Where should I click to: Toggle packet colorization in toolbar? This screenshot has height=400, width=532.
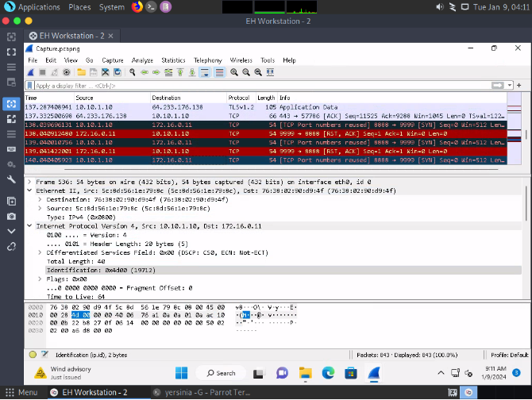click(218, 72)
